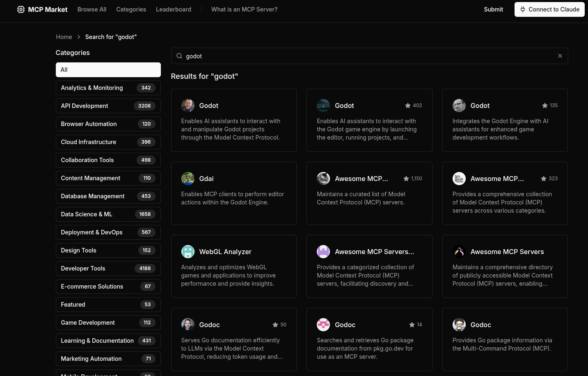Click star icon next to 14 on Godoc card
The height and width of the screenshot is (376, 588).
pos(412,325)
